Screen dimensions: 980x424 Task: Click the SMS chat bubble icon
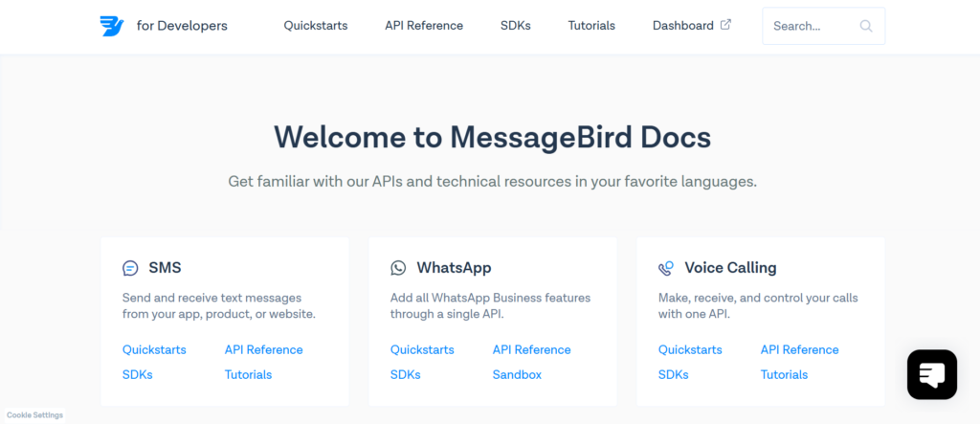(x=131, y=268)
